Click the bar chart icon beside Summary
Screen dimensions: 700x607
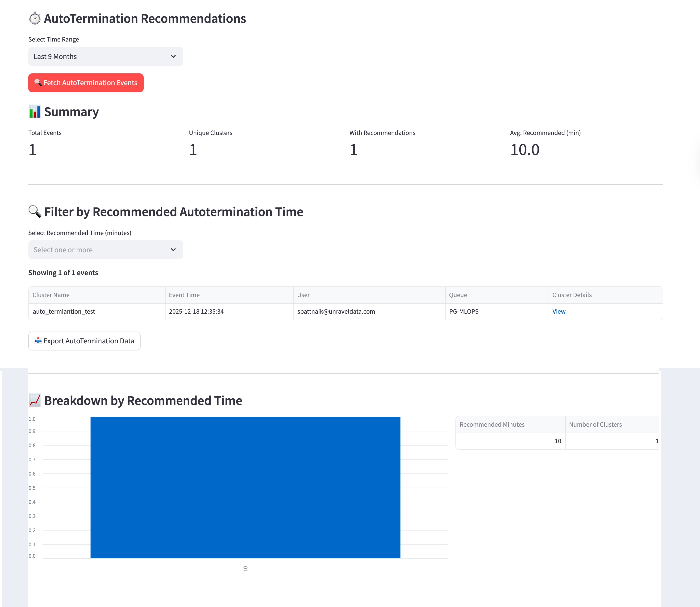pyautogui.click(x=34, y=111)
